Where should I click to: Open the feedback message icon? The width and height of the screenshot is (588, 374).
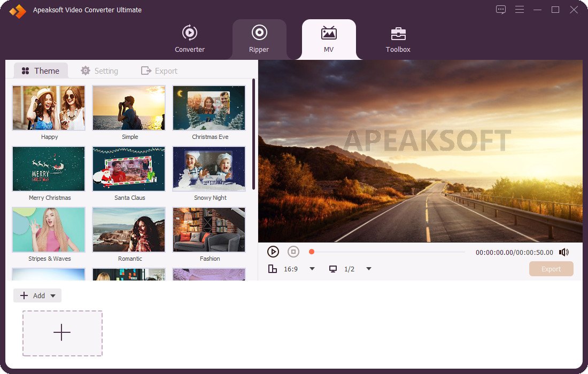pyautogui.click(x=501, y=10)
